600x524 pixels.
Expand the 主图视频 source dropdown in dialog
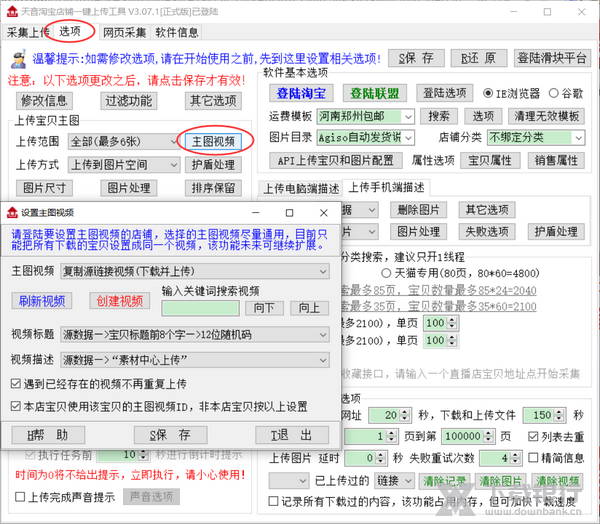click(323, 271)
